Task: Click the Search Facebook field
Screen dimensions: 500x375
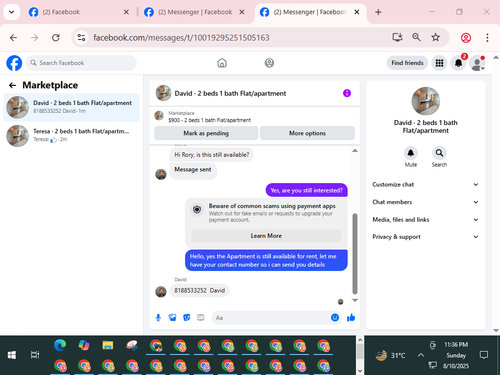Action: click(81, 63)
